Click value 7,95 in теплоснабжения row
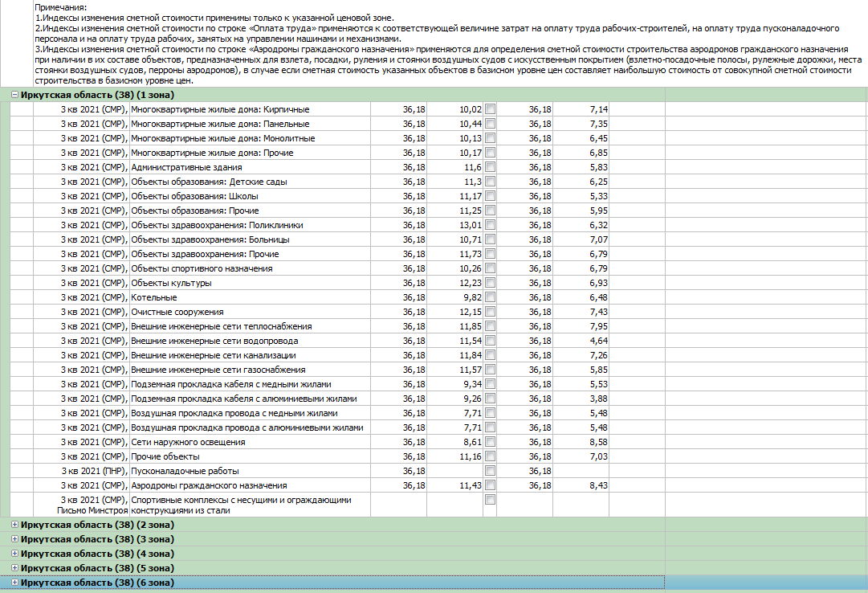The width and height of the screenshot is (868, 593). point(598,326)
